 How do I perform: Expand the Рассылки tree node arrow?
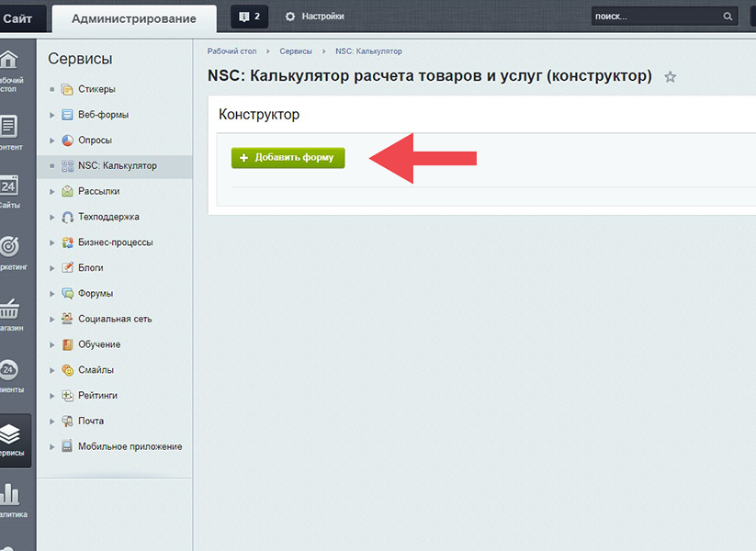point(52,192)
